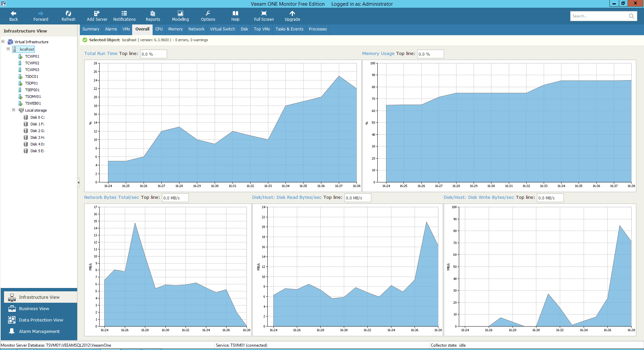Open Notifications settings
644x350 pixels.
124,16
